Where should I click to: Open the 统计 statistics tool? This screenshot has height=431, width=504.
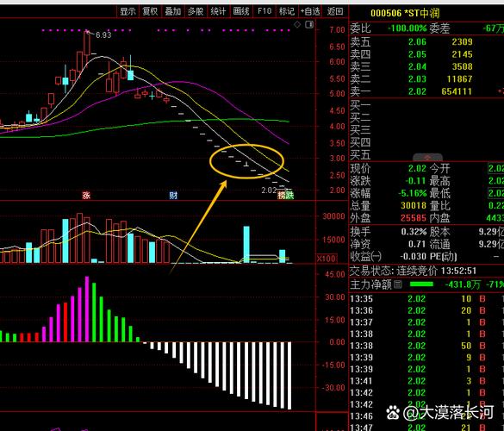(x=218, y=11)
